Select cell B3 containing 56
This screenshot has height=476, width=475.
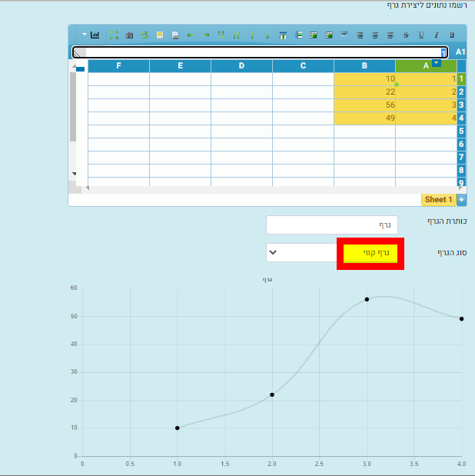coord(365,105)
